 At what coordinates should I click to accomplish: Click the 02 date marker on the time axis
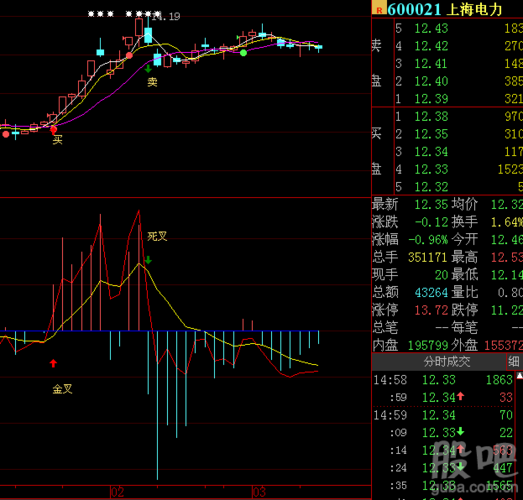pyautogui.click(x=117, y=492)
